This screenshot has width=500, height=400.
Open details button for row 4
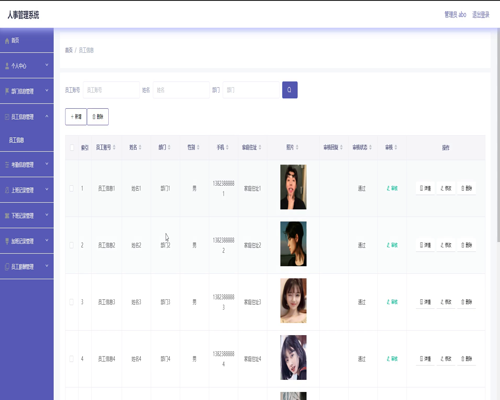425,359
